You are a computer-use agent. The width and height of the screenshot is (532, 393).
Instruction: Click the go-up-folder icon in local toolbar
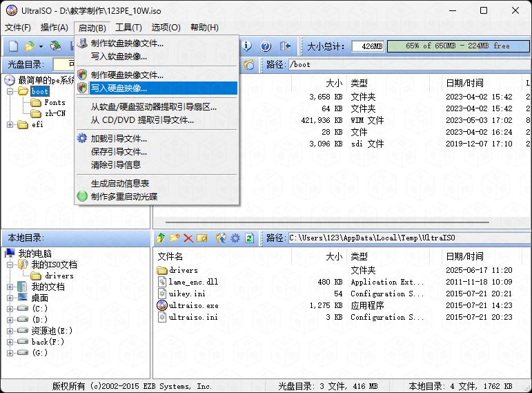click(x=161, y=238)
